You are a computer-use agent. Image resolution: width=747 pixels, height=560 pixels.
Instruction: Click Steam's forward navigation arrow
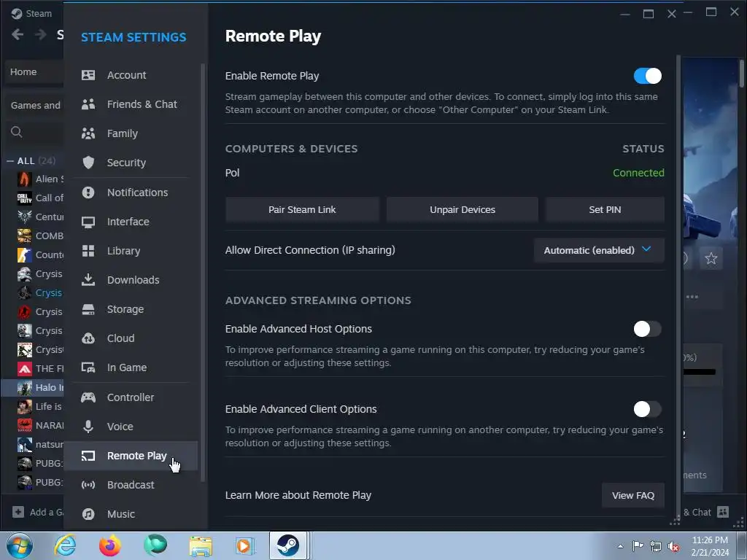coord(41,34)
